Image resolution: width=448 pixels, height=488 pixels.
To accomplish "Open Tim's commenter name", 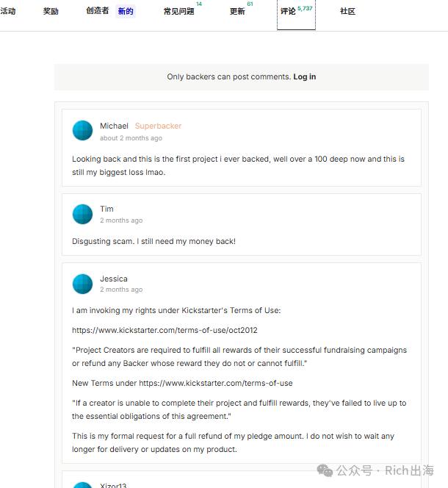I will [106, 209].
